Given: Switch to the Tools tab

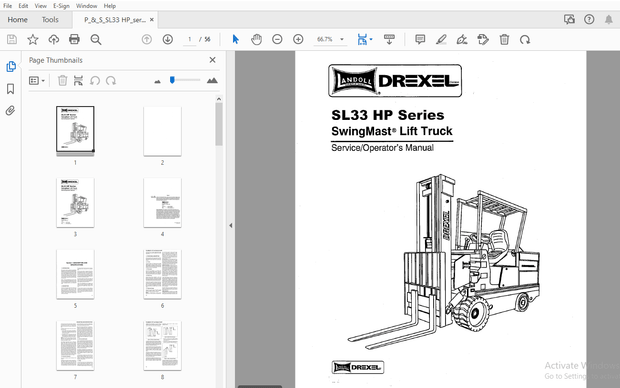Looking at the screenshot, I should 50,19.
